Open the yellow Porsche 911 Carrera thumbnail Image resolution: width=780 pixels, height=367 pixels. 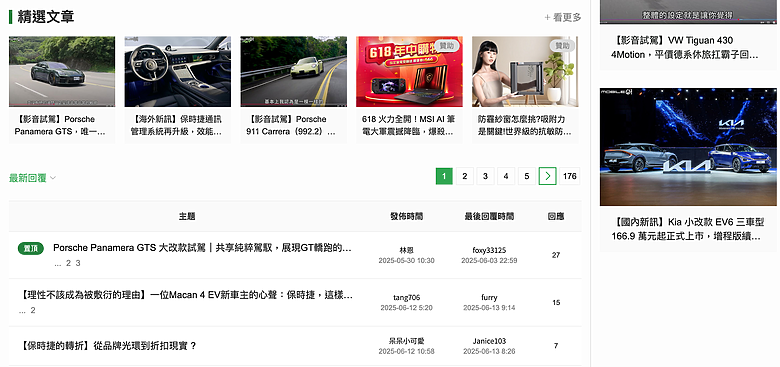(x=293, y=71)
